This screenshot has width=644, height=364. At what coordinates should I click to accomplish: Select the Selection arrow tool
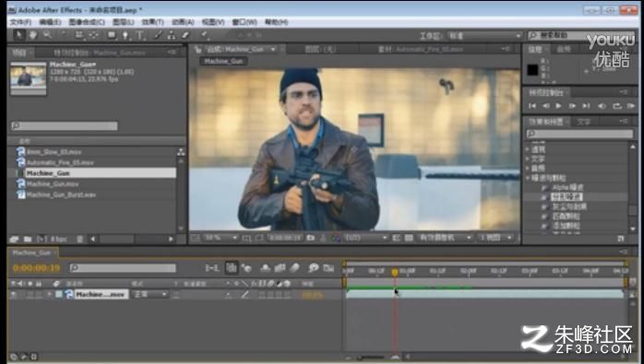click(18, 35)
